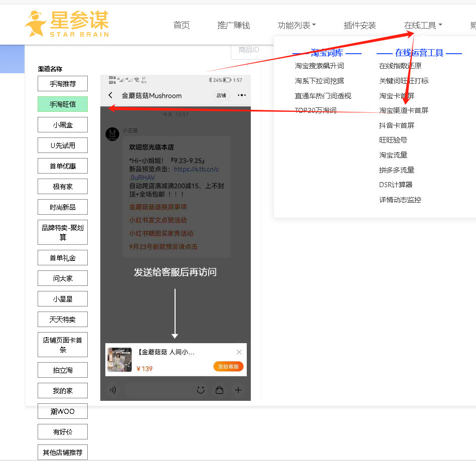The height and width of the screenshot is (461, 476).
Task: Expand the 在线工具 dropdown
Action: coord(423,25)
